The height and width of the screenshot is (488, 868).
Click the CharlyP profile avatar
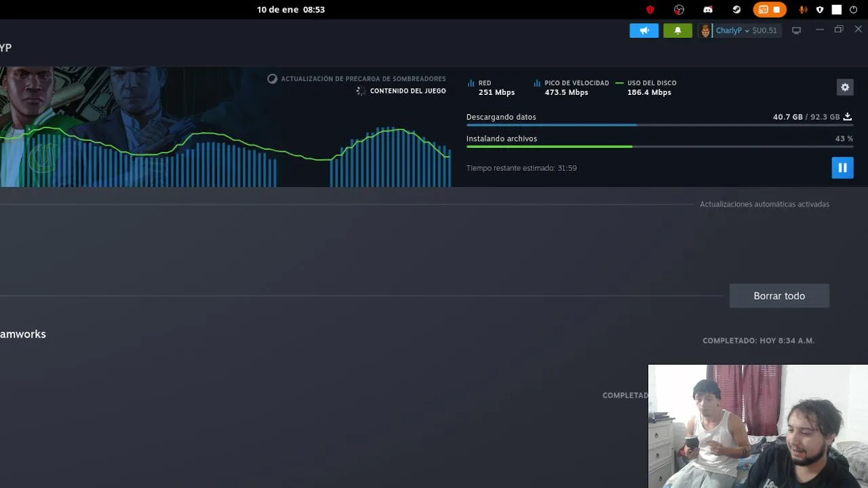706,30
